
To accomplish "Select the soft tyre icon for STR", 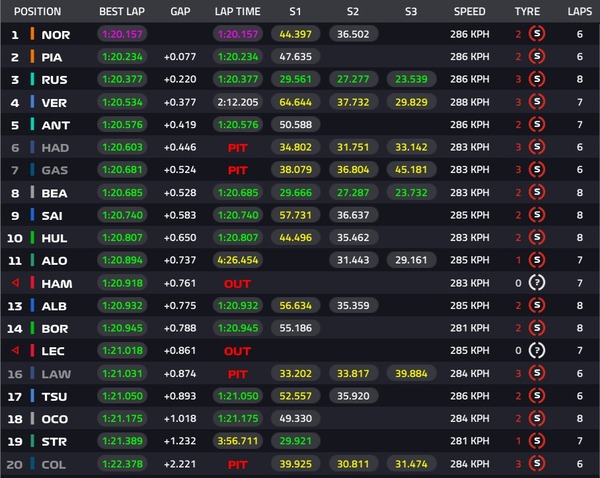I will (538, 442).
